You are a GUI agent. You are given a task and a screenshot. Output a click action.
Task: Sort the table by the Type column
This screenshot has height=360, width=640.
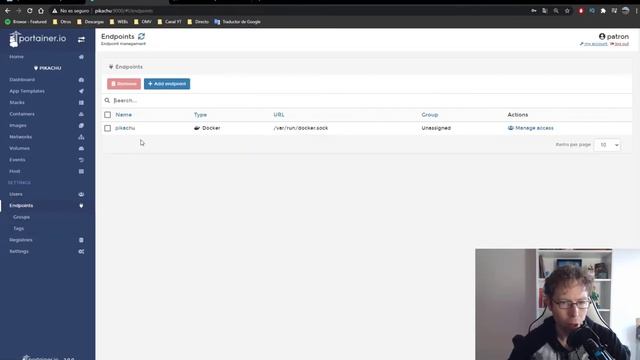200,115
